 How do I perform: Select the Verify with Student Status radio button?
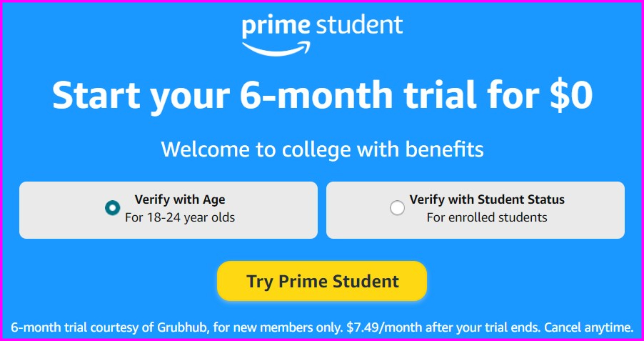click(397, 208)
